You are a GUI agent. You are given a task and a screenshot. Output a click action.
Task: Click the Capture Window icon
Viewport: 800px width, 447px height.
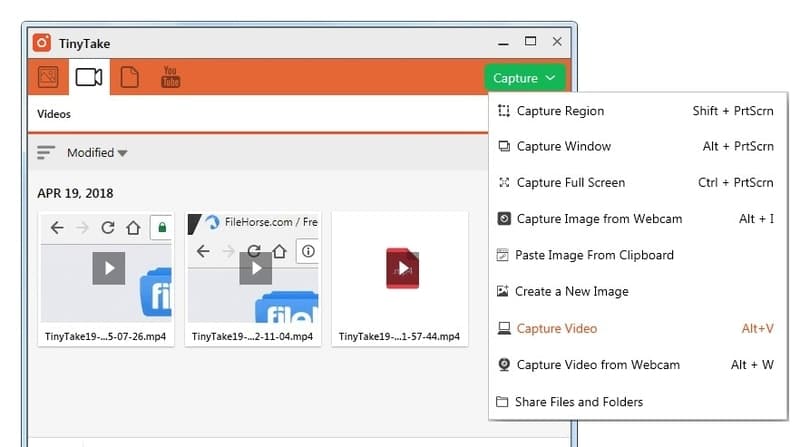pyautogui.click(x=504, y=146)
